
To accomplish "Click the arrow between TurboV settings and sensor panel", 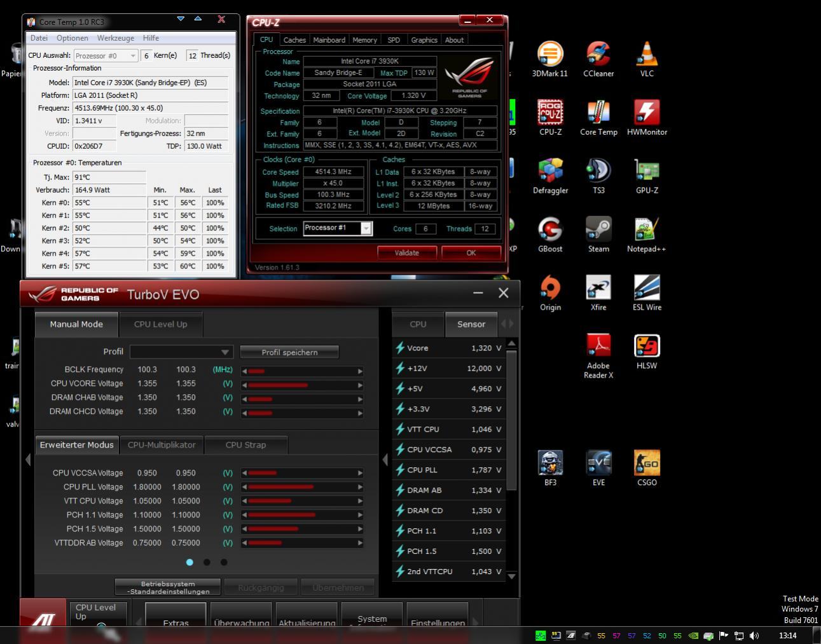I will (385, 460).
